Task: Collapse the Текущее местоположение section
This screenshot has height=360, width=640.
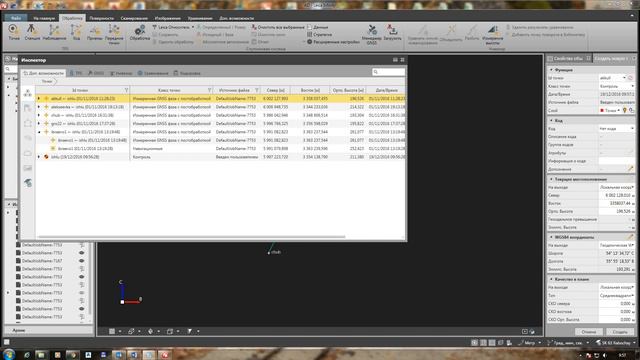Action: click(x=551, y=179)
